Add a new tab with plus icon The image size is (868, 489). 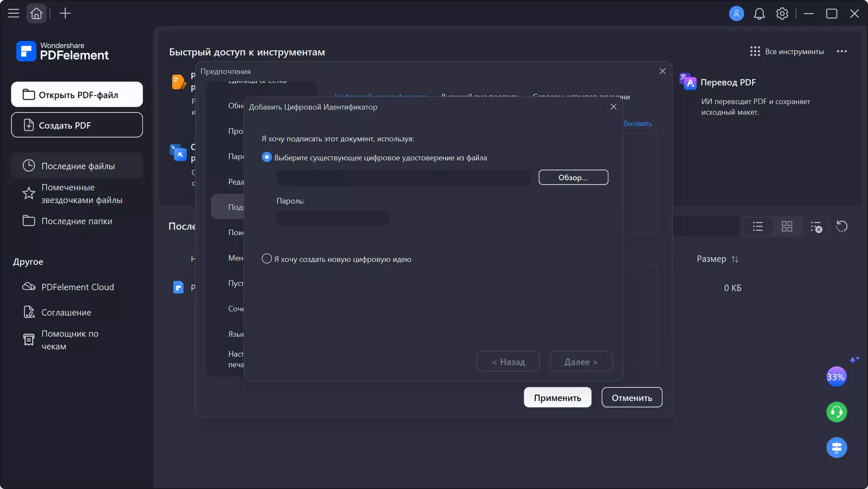65,13
